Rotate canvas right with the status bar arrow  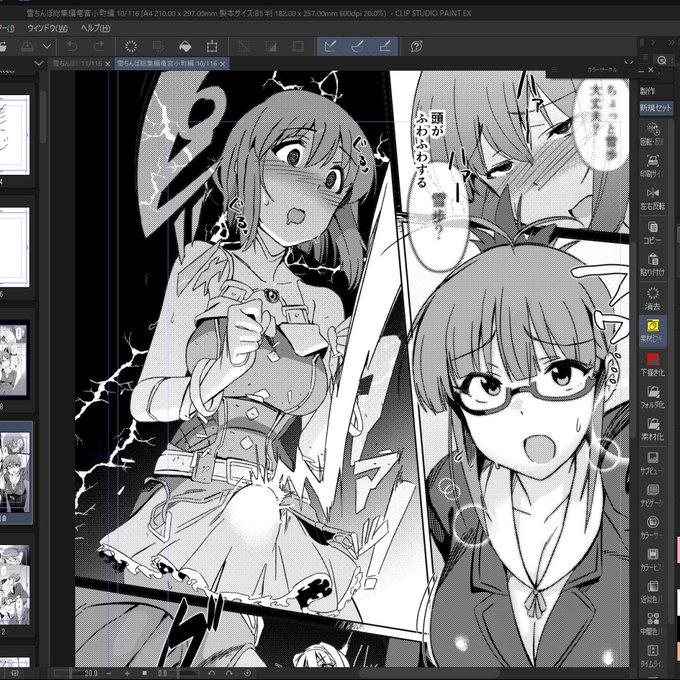(229, 673)
